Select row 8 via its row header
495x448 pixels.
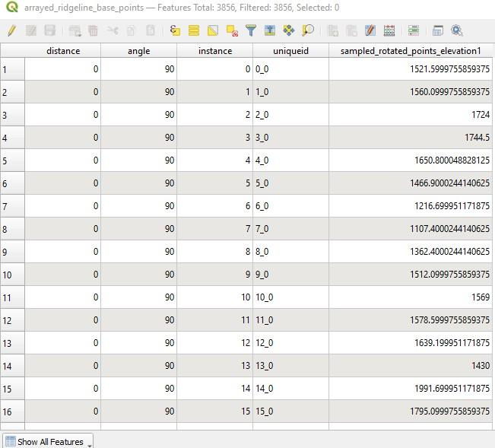pos(12,229)
